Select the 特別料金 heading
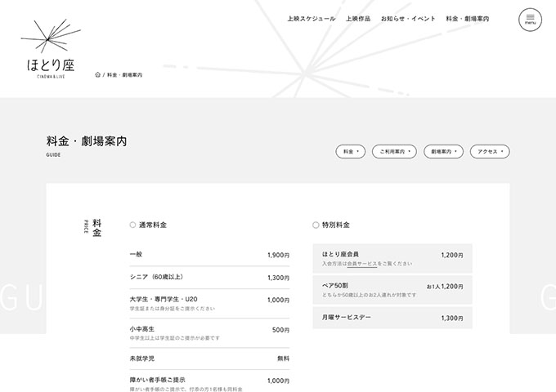 click(x=335, y=225)
